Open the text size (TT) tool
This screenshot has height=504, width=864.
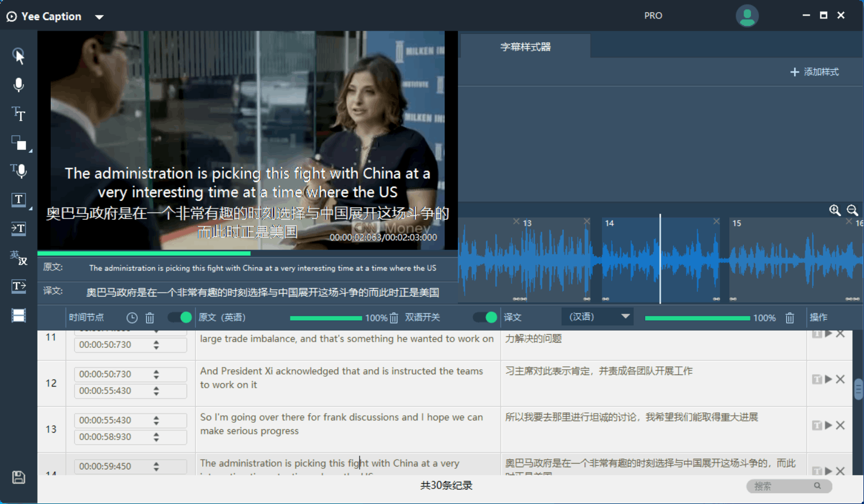19,113
